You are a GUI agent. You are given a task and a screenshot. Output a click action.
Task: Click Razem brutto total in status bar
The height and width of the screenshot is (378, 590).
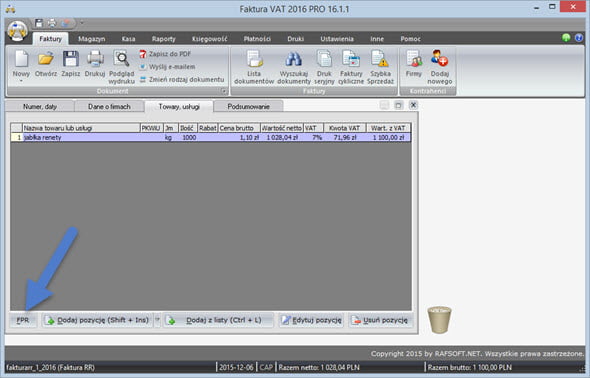[x=469, y=367]
